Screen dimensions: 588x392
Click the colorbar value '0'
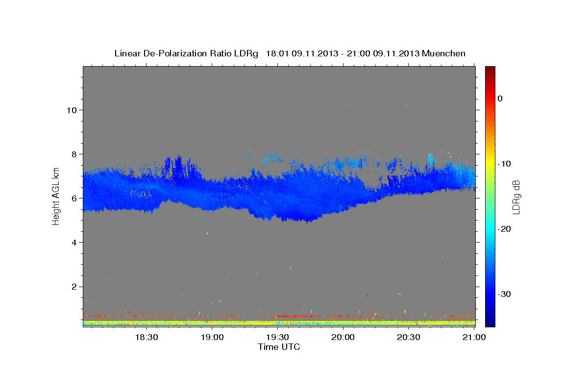click(x=500, y=98)
